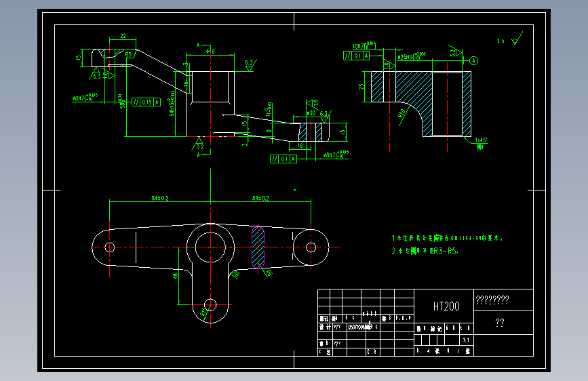Click technical note 1 mentioning GB
588x381 pixels.
point(447,238)
